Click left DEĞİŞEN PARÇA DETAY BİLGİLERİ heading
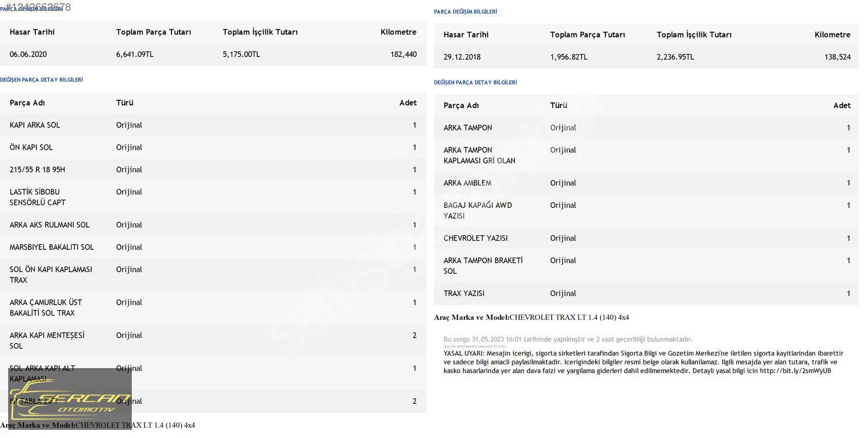Viewport: 868px width, 438px height. [x=41, y=80]
